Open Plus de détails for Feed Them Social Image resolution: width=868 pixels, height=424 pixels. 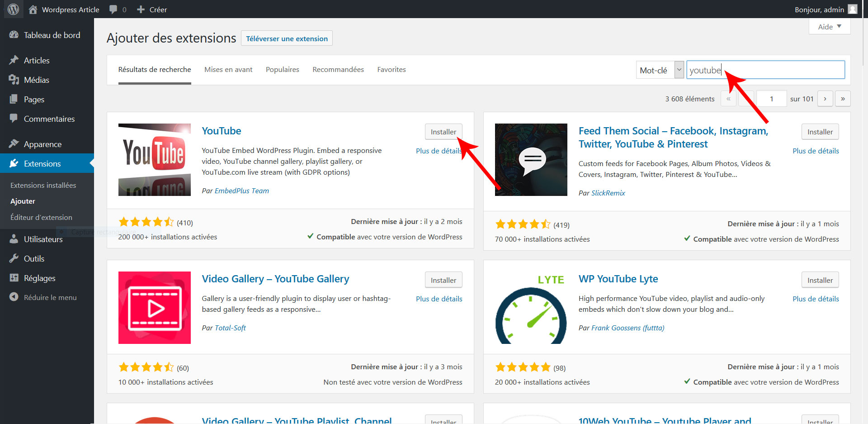pos(816,151)
